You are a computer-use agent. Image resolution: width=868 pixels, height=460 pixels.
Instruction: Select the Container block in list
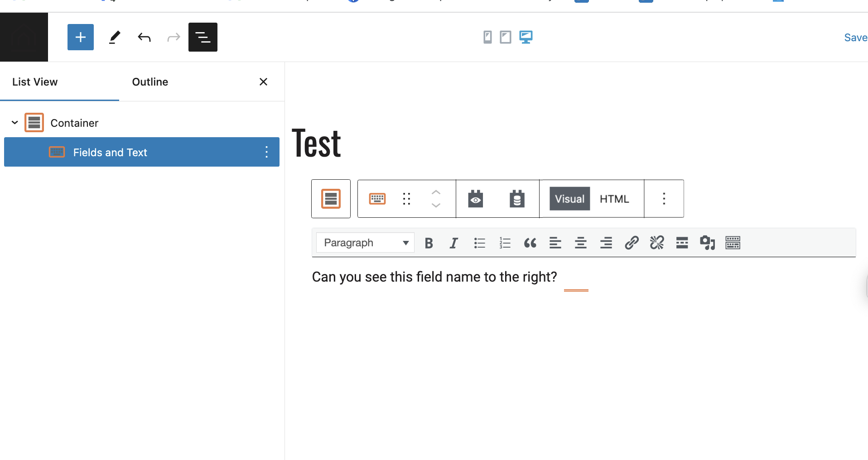coord(74,123)
